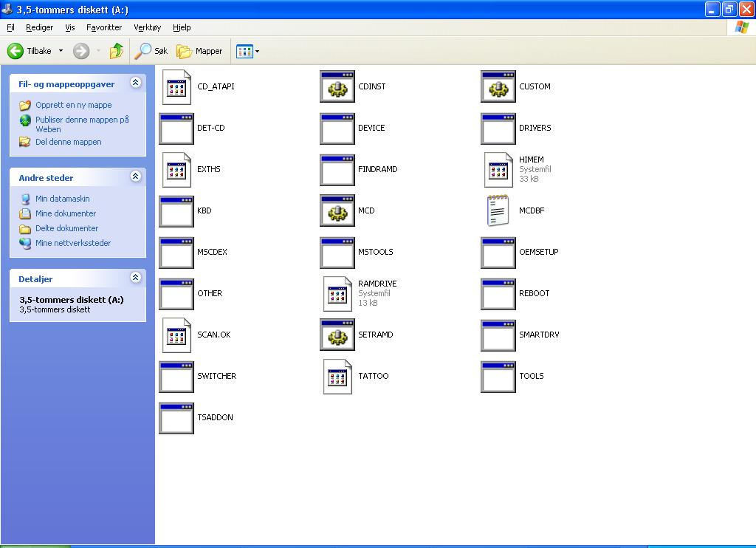This screenshot has height=548, width=756.
Task: Select the FINDRAMD program icon
Action: 337,170
